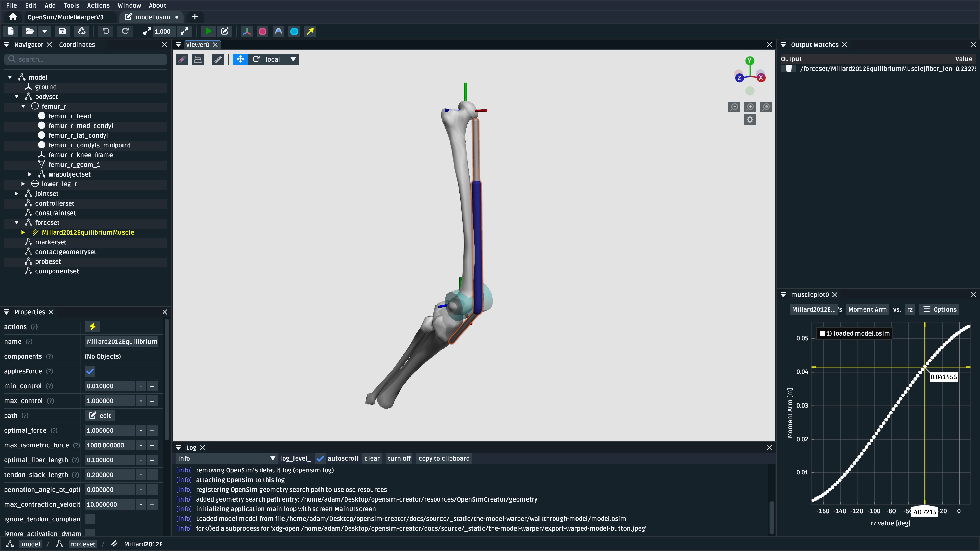Edit simulation settings next to play button
980x551 pixels.
(225, 31)
